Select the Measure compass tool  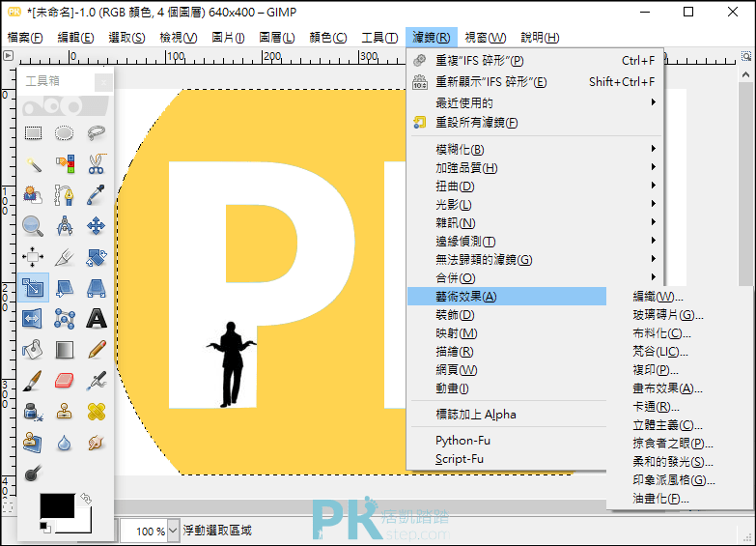(64, 226)
